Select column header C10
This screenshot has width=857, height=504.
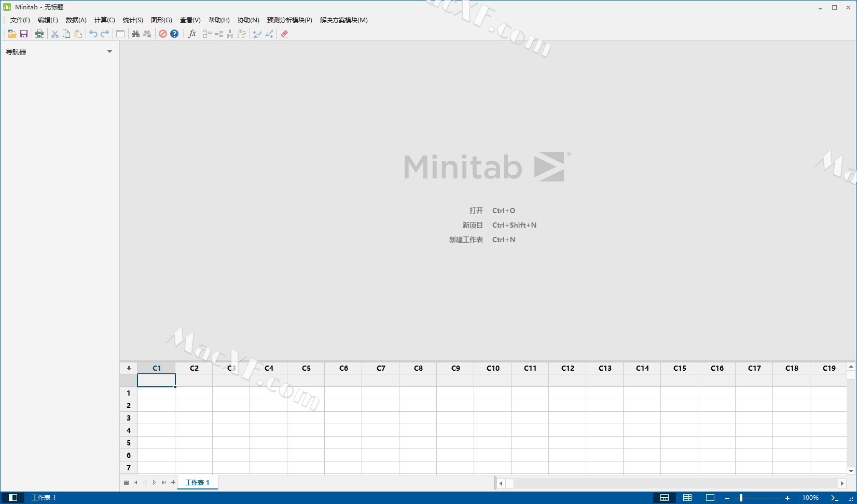coord(493,368)
